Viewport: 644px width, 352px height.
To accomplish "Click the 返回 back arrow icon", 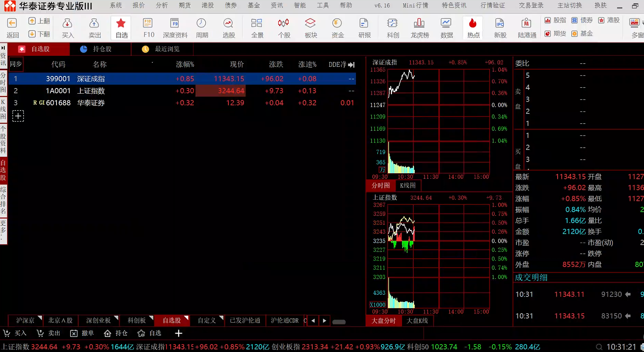I will pyautogui.click(x=12, y=28).
